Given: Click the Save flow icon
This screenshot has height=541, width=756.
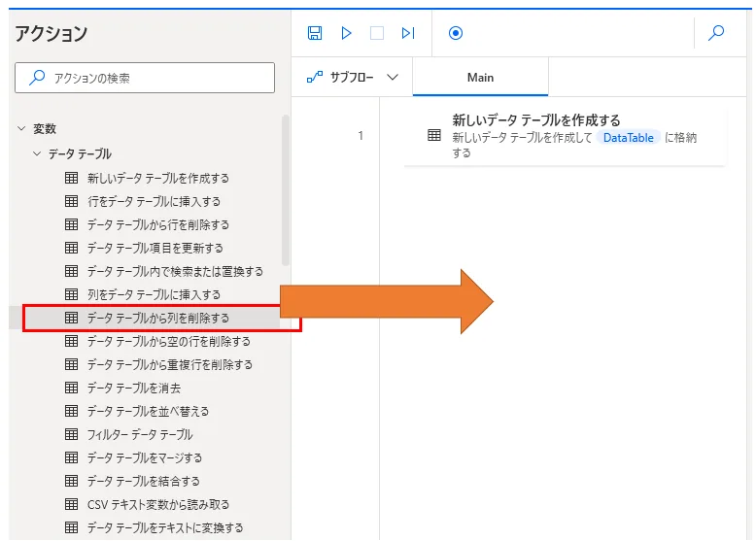Looking at the screenshot, I should point(314,33).
